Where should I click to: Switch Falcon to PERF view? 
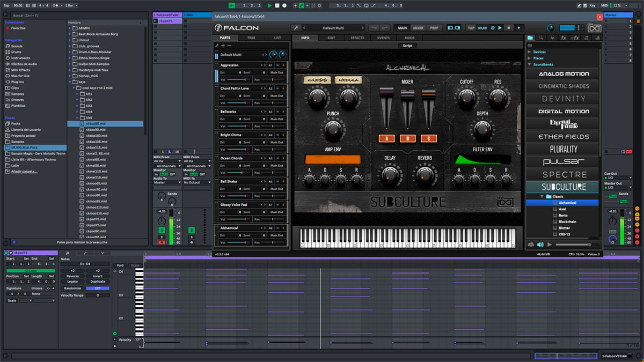[x=433, y=28]
